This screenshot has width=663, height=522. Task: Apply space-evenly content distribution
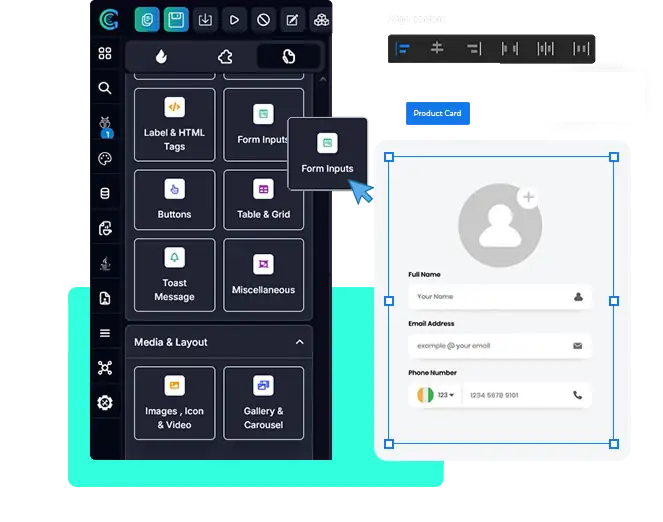coord(581,49)
